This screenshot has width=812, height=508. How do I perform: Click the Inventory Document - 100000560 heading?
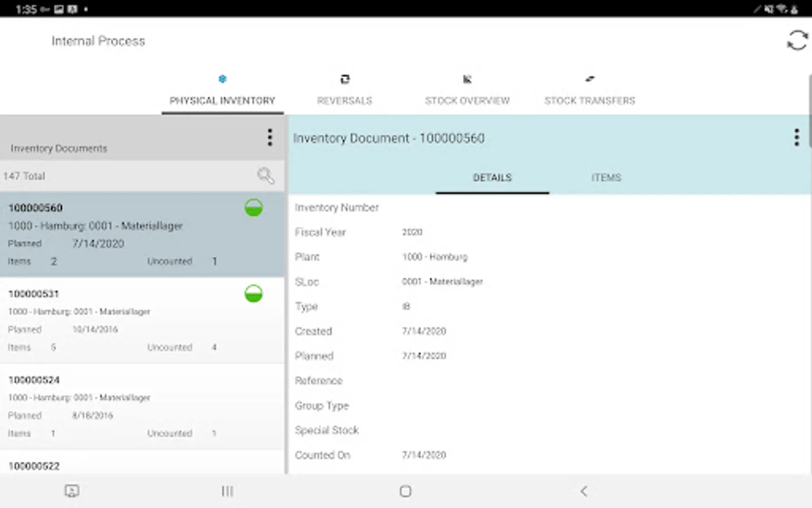pyautogui.click(x=389, y=138)
